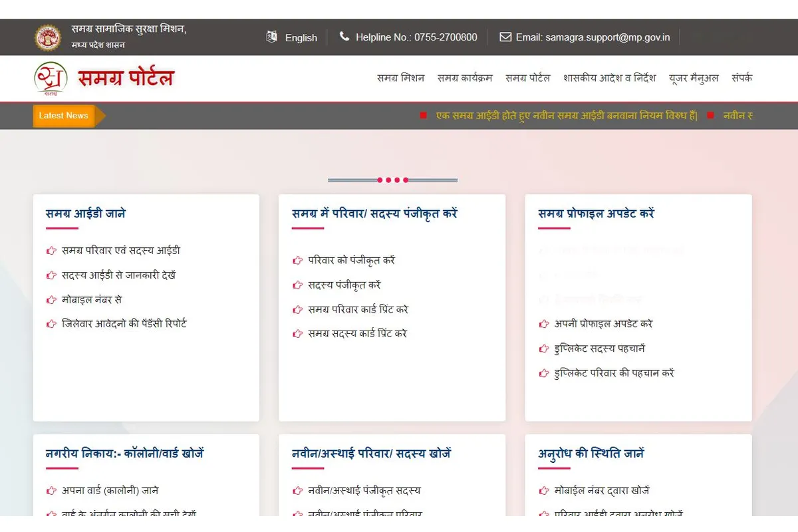Click the thumbs-up icon beside समग्र परिवार एवं सदस्य आईडी
This screenshot has width=798, height=532.
coord(51,251)
